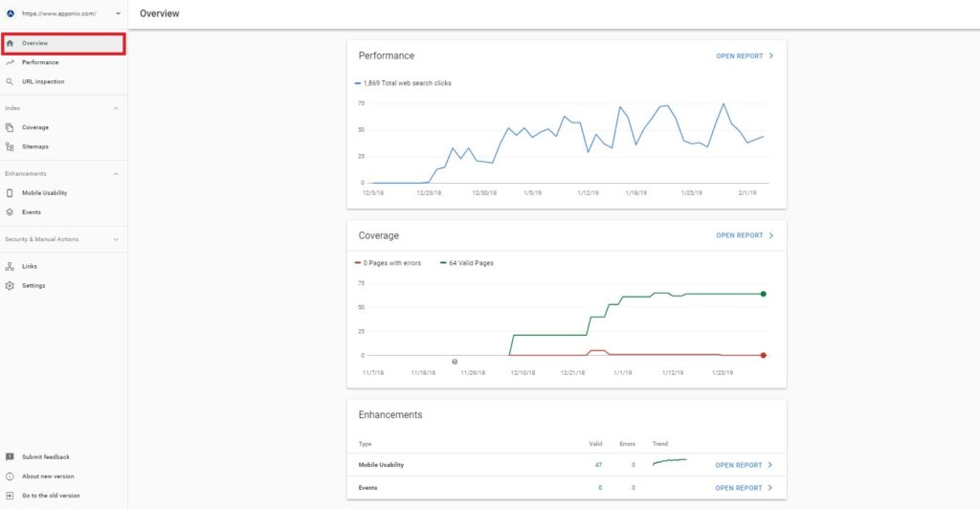Open Links in sidebar
Image resolution: width=980 pixels, height=509 pixels.
coord(63,266)
